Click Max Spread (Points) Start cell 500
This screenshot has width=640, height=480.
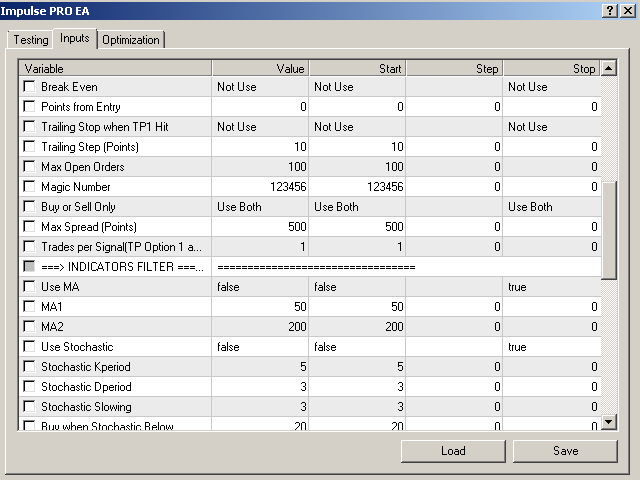coord(357,227)
